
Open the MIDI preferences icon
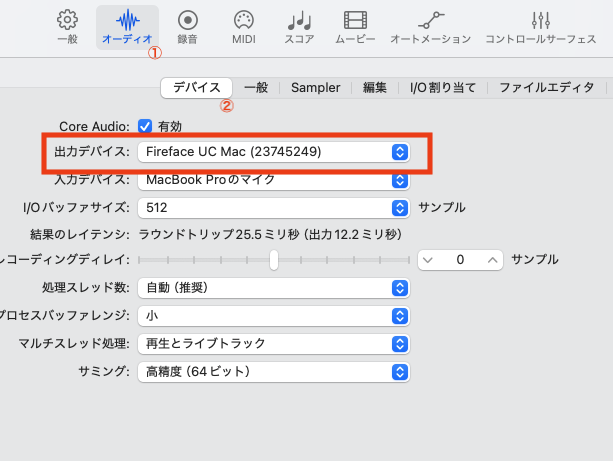(x=243, y=27)
